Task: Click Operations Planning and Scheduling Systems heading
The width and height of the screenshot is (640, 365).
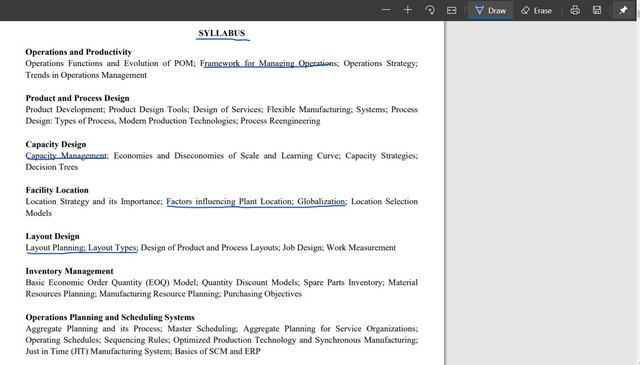Action: [110, 317]
